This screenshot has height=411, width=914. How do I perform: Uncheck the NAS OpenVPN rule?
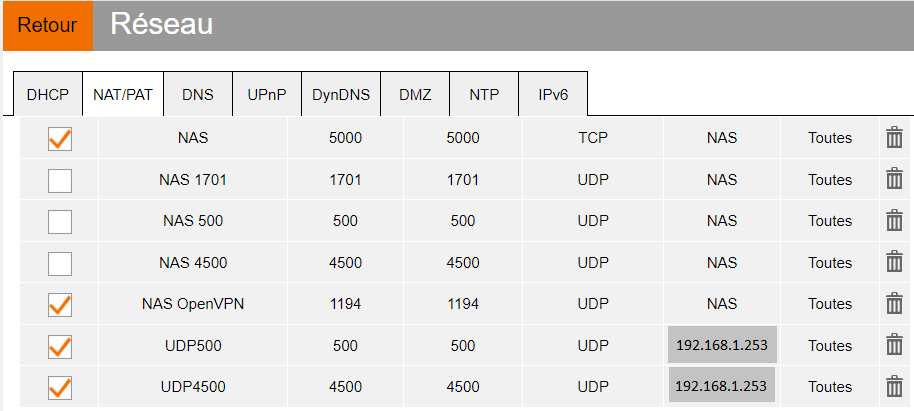[60, 305]
